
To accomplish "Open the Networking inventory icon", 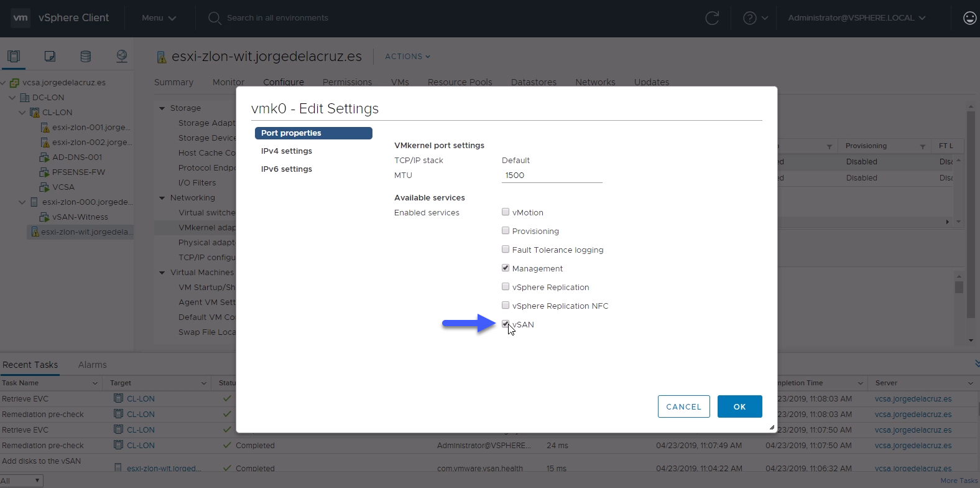I will (122, 57).
